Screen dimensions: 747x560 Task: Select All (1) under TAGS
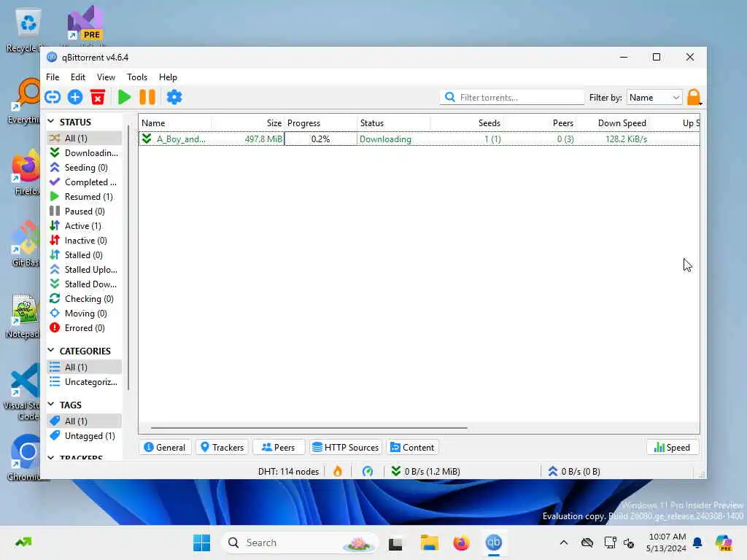click(x=84, y=421)
